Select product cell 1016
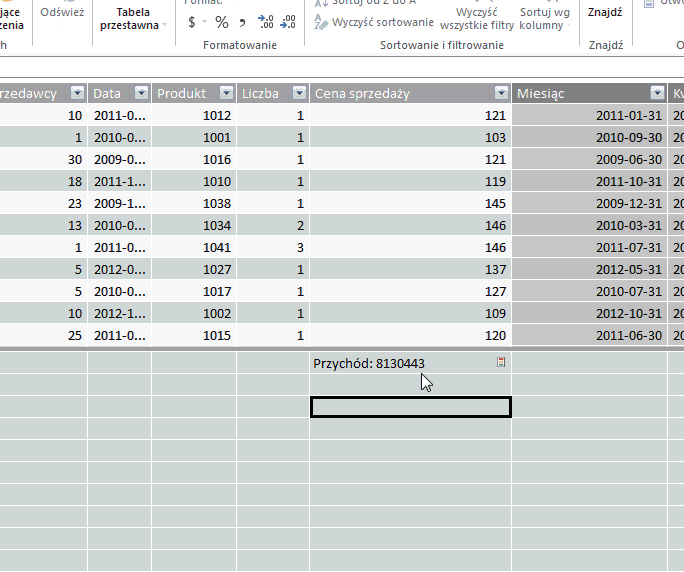This screenshot has width=684, height=572. point(194,159)
